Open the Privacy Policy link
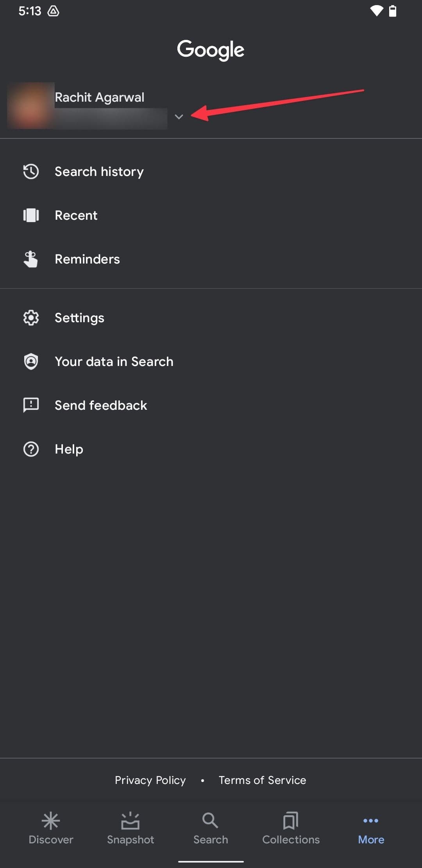Viewport: 422px width, 868px height. pos(150,780)
